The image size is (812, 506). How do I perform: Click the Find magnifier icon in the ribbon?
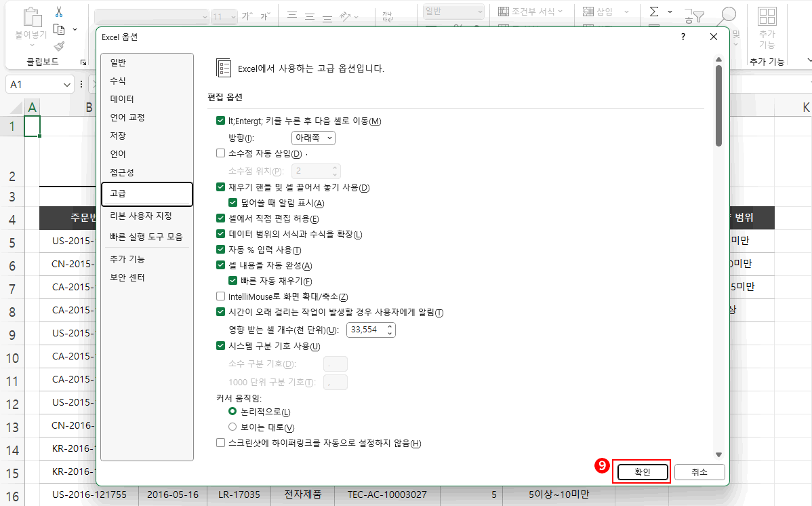[727, 16]
